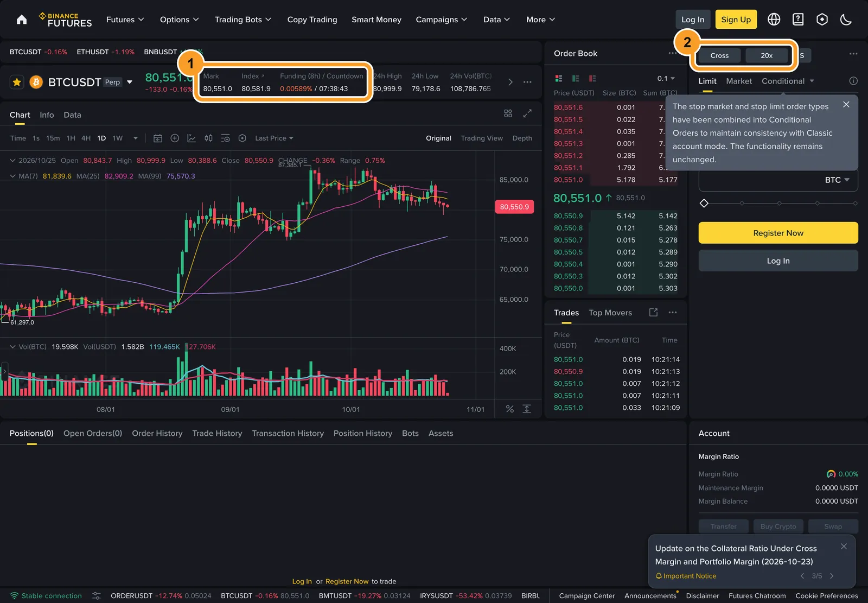
Task: Switch to the Info tab
Action: click(47, 115)
